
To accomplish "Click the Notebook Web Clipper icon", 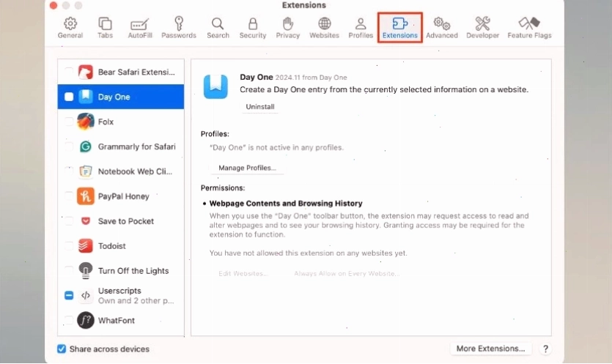I will point(86,171).
